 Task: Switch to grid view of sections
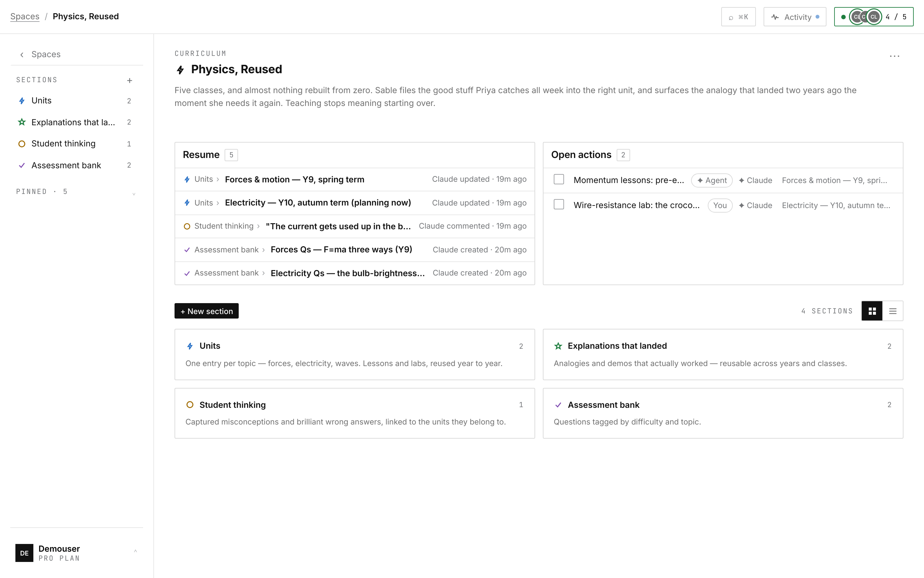pos(872,311)
